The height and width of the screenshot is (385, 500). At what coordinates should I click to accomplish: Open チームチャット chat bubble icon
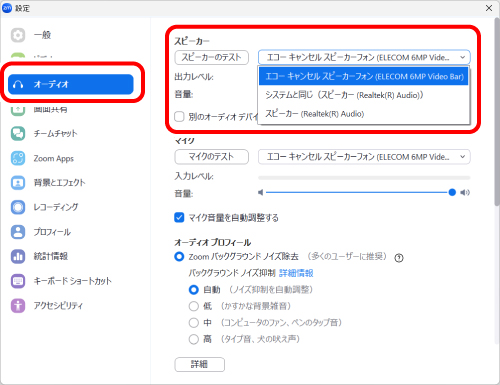point(18,134)
